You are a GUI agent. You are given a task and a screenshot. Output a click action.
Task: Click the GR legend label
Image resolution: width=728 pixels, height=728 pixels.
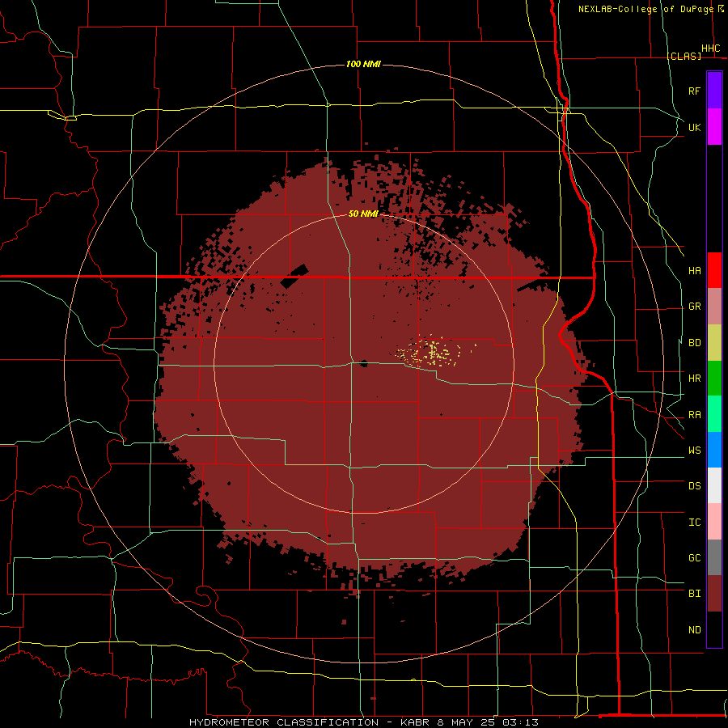(x=694, y=307)
